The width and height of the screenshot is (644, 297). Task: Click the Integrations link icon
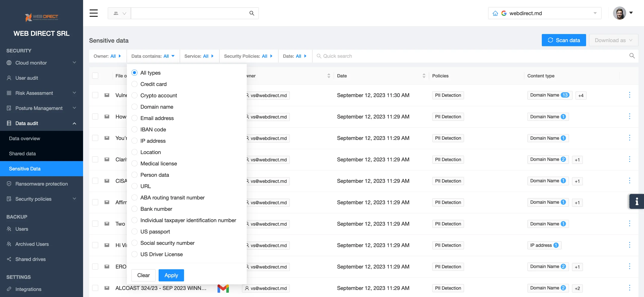tap(9, 289)
